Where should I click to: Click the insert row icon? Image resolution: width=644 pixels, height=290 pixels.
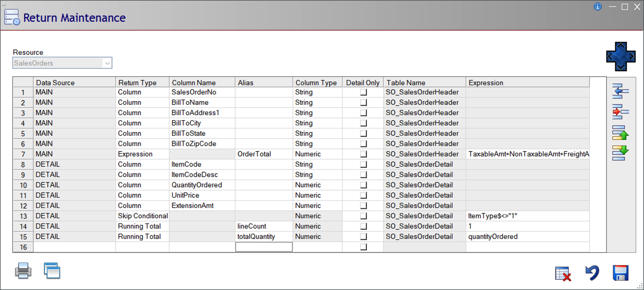click(621, 92)
